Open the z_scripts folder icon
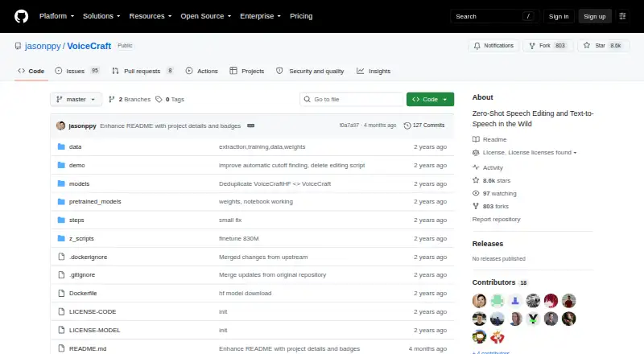Image resolution: width=644 pixels, height=354 pixels. click(61, 239)
